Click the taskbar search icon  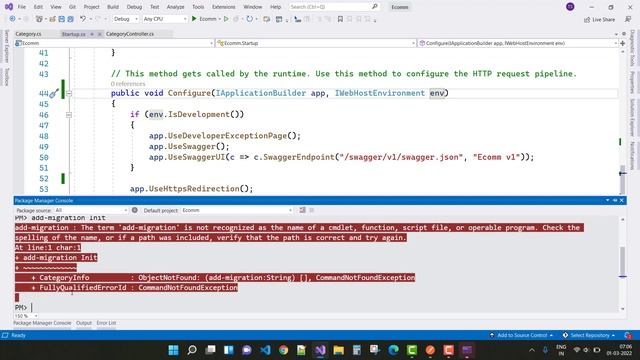coord(192,350)
